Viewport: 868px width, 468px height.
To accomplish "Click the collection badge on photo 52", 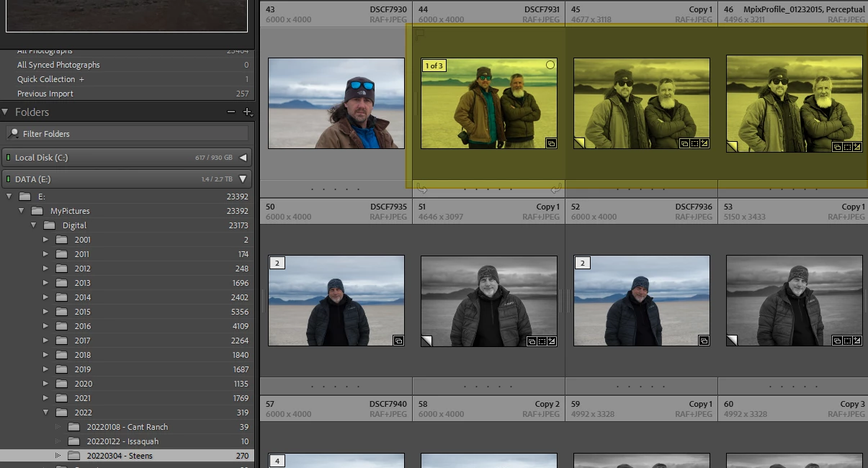I will (x=704, y=341).
